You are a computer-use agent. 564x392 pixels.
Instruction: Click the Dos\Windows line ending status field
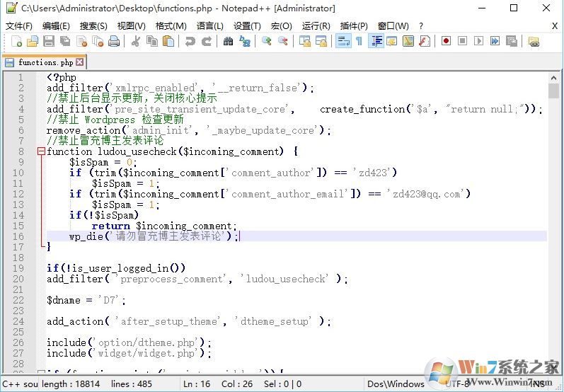[396, 384]
